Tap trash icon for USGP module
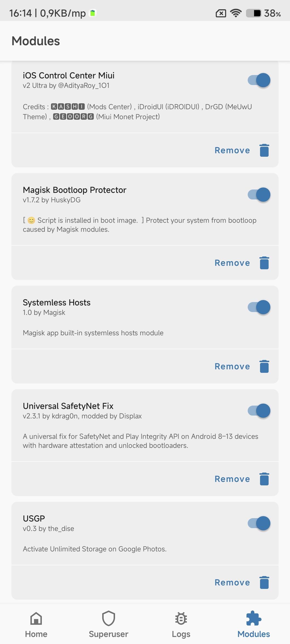 coord(264,582)
